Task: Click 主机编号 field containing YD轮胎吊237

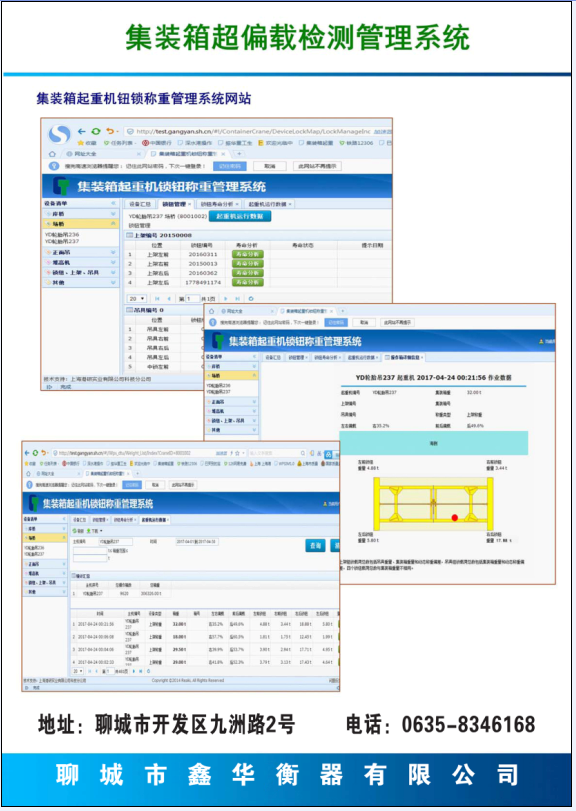Action: click(x=115, y=542)
